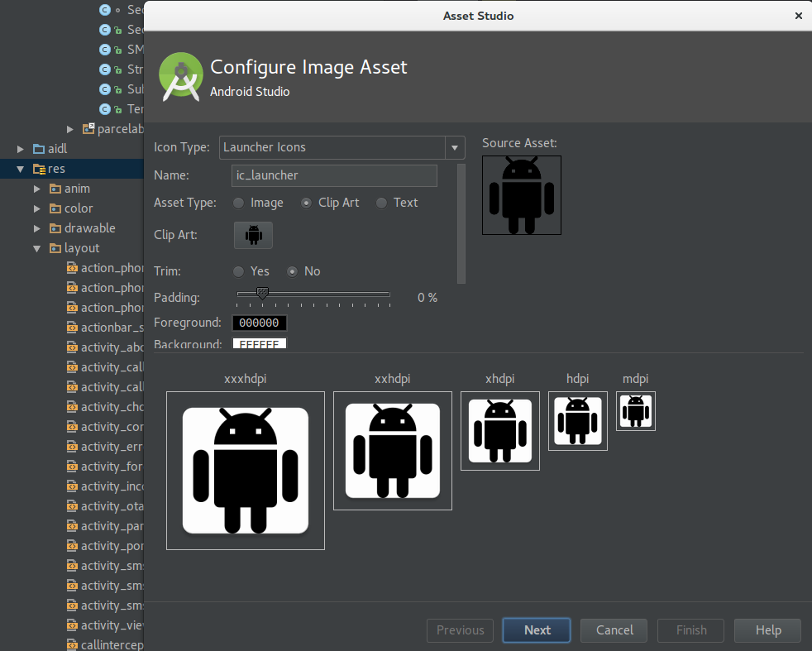Viewport: 812px width, 651px height.
Task: Select callintercep layout file icon
Action: 72,645
